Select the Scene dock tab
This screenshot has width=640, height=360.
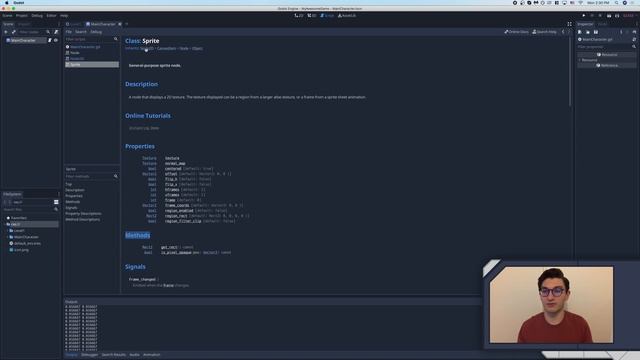click(8, 24)
